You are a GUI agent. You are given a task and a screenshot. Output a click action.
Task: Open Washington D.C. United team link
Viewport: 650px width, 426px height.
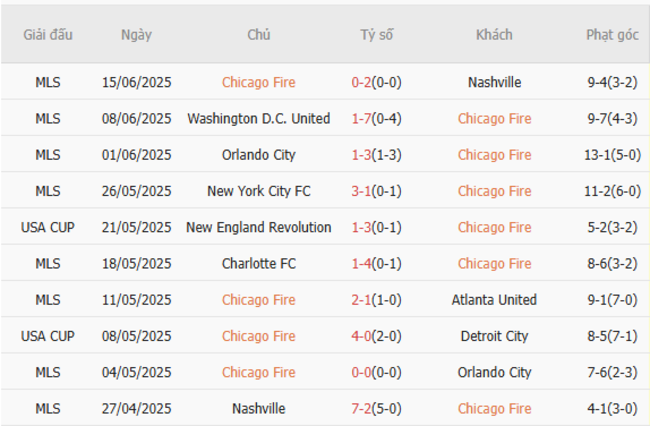coord(259,118)
